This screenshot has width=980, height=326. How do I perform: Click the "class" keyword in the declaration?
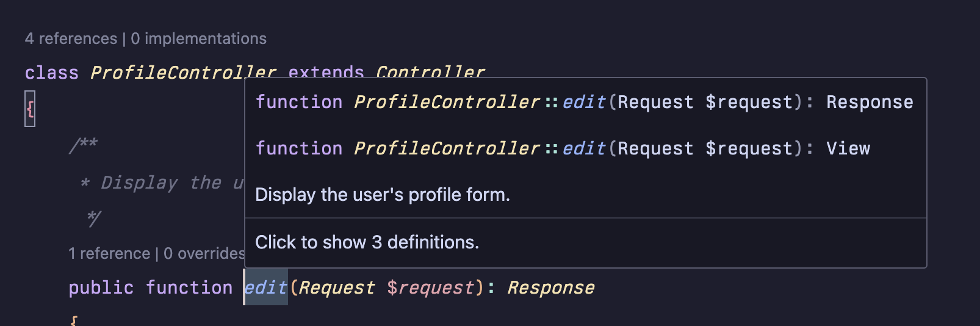[51, 73]
